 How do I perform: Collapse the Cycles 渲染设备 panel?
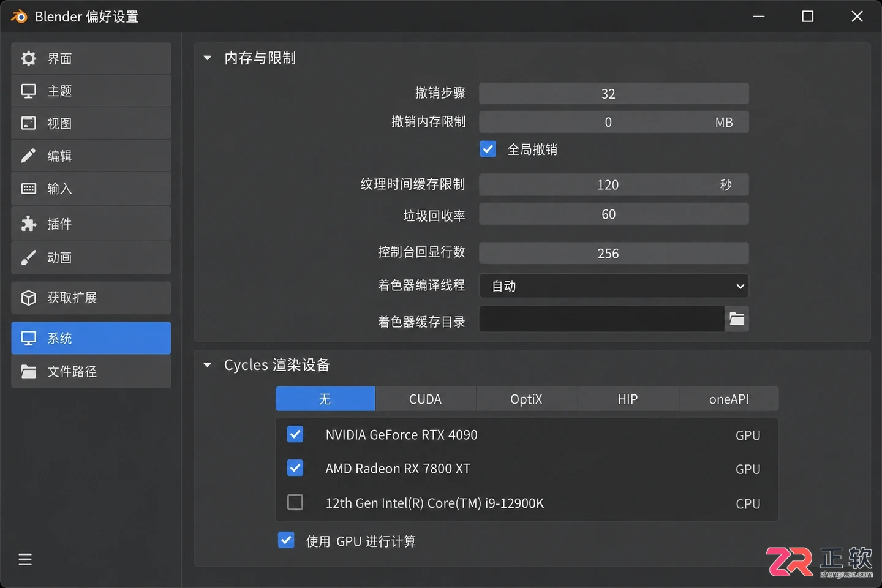pos(208,365)
